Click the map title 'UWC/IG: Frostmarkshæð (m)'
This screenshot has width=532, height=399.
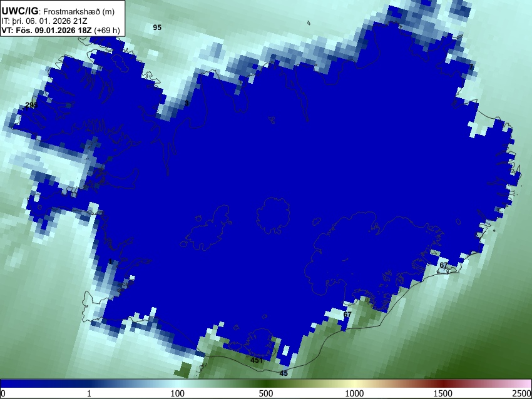pos(58,11)
